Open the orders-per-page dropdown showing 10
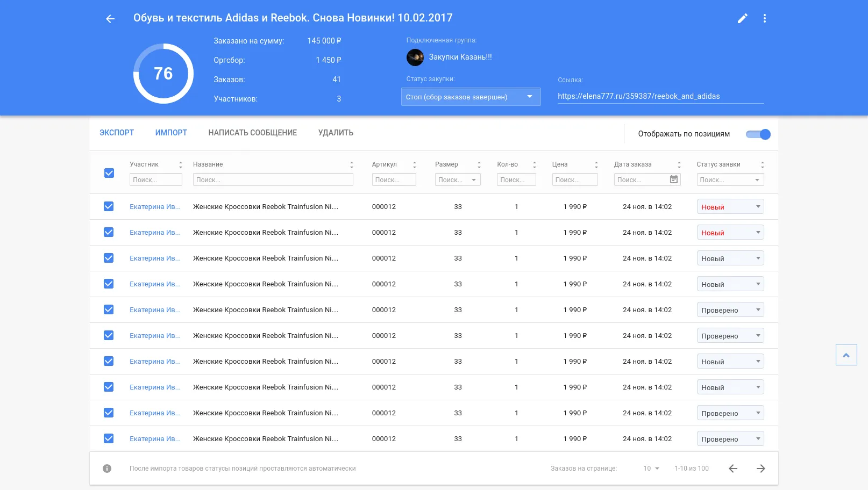The height and width of the screenshot is (490, 868). coord(651,469)
